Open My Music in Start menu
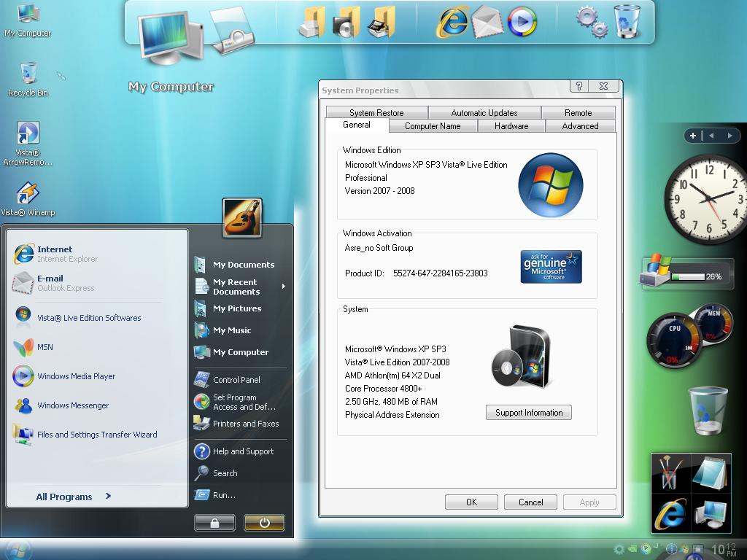 click(x=223, y=330)
